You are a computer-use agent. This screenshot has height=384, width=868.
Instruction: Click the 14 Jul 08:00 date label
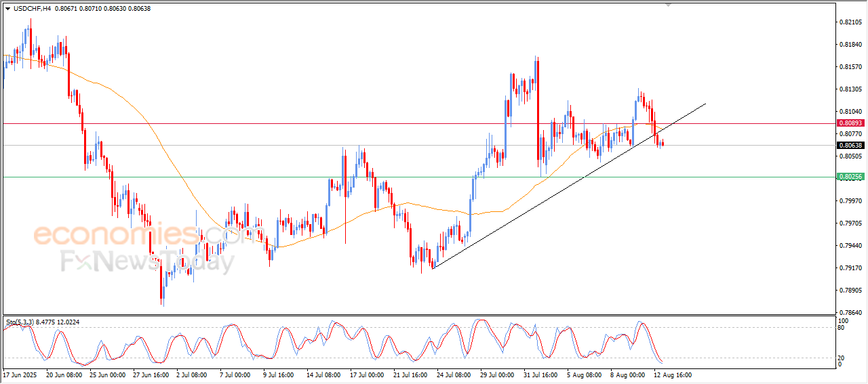[x=325, y=374]
